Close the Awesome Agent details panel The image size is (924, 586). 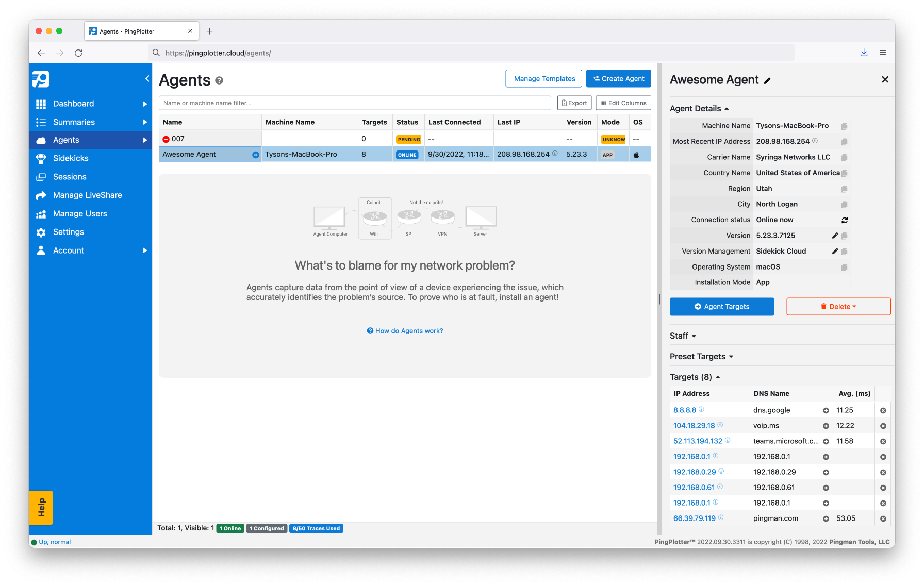point(885,79)
